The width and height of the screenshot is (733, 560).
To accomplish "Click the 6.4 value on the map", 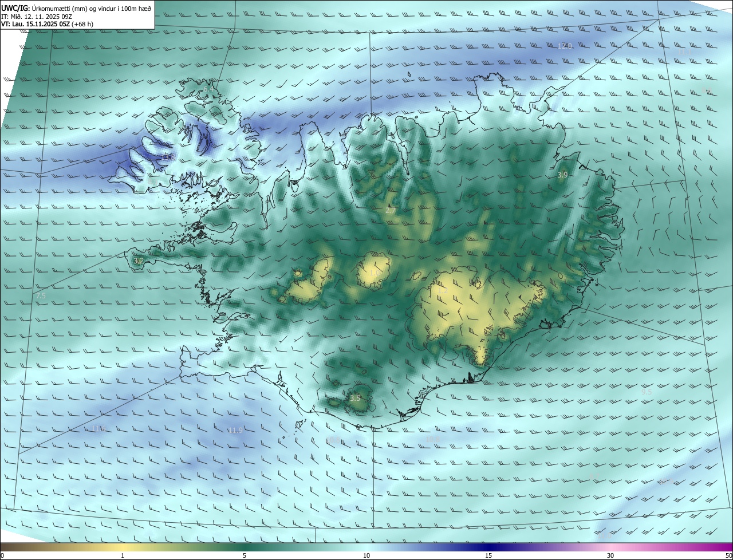I will [208, 90].
